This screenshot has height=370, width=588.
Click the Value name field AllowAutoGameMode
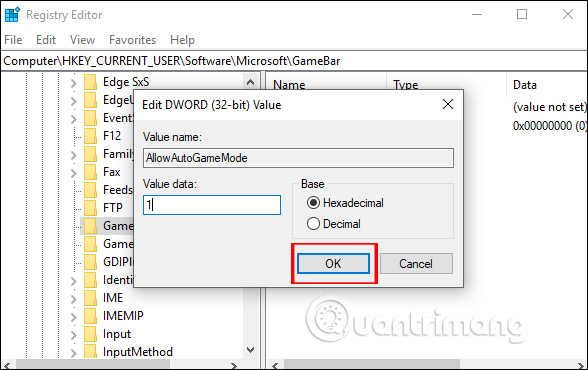[x=298, y=158]
